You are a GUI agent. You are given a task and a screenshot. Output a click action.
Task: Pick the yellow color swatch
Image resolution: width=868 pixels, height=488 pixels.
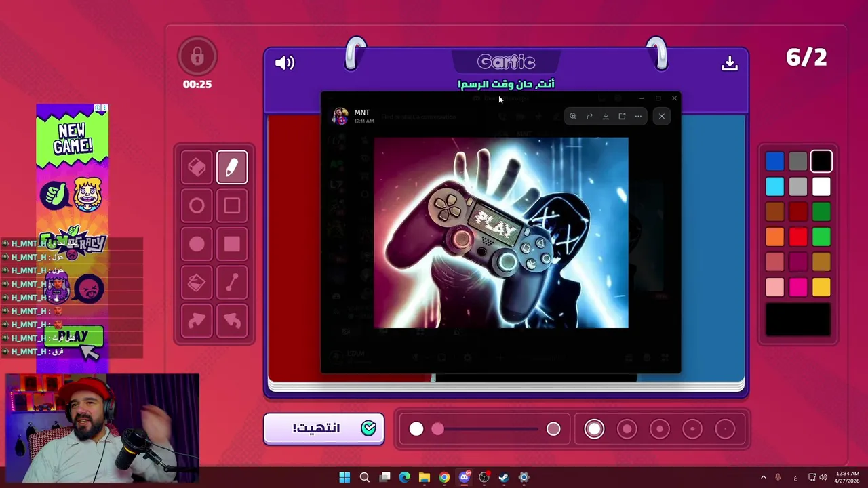(x=821, y=287)
